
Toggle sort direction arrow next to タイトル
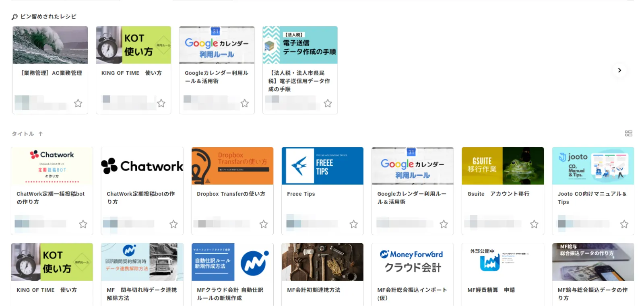(x=41, y=134)
